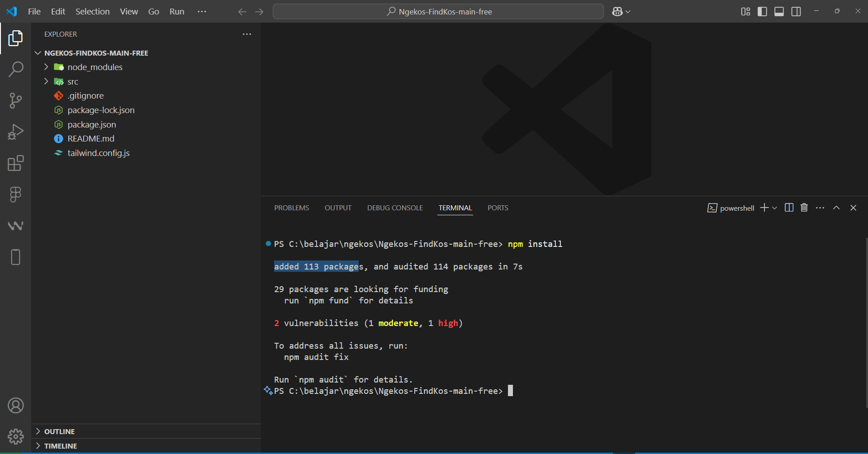
Task: Open the Explorer more actions ellipsis
Action: pos(247,34)
